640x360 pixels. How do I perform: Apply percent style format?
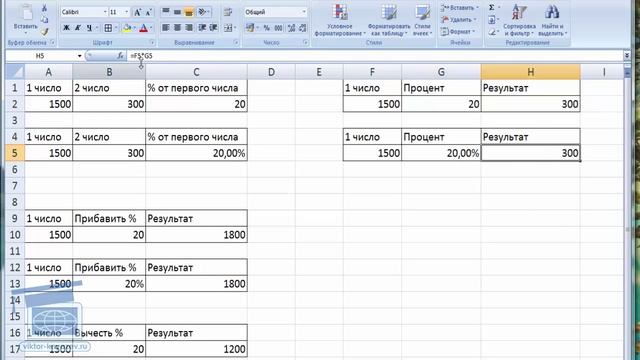(x=267, y=28)
